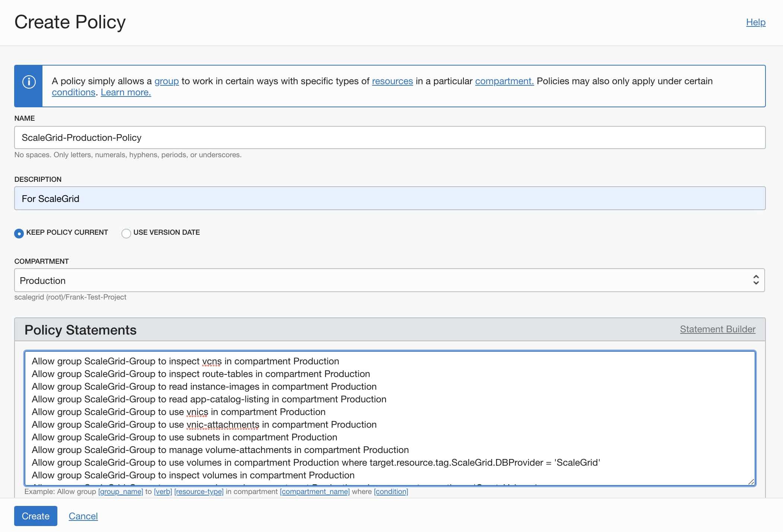Viewport: 783px width, 532px height.
Task: Click the 'use vnic-attachments' statement line
Action: (204, 425)
